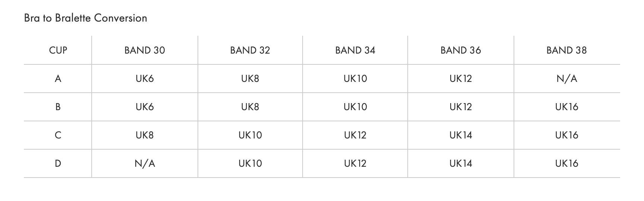Screen dimensions: 644x201
Task: Select the BAND 36 column header
Action: point(461,50)
